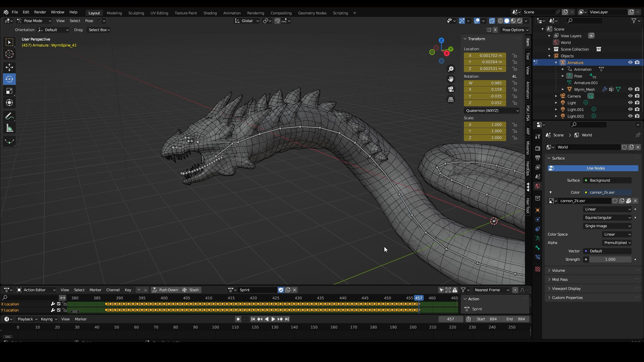Toggle the fake user shield for Sprint action
The width and height of the screenshot is (644, 362).
pyautogui.click(x=281, y=290)
